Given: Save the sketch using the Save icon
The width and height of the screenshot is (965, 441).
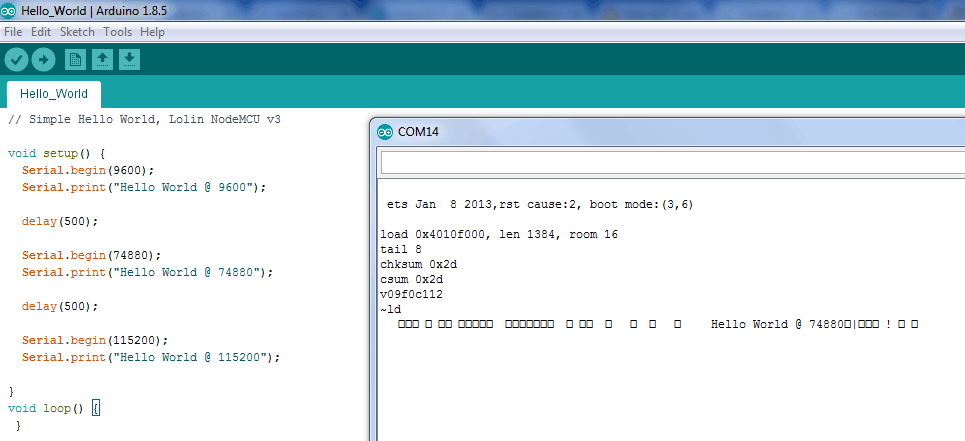Looking at the screenshot, I should click(129, 60).
